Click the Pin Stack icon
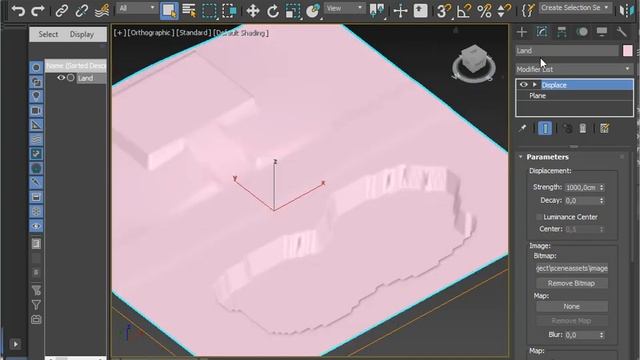The image size is (640, 360). click(x=522, y=128)
